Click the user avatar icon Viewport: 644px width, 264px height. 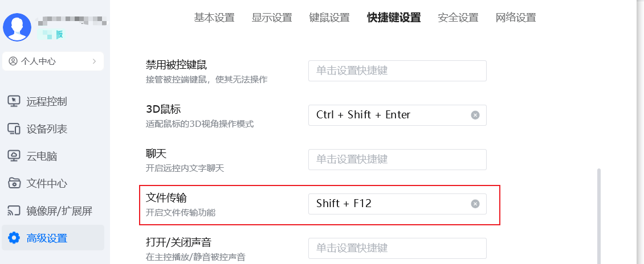tap(18, 27)
